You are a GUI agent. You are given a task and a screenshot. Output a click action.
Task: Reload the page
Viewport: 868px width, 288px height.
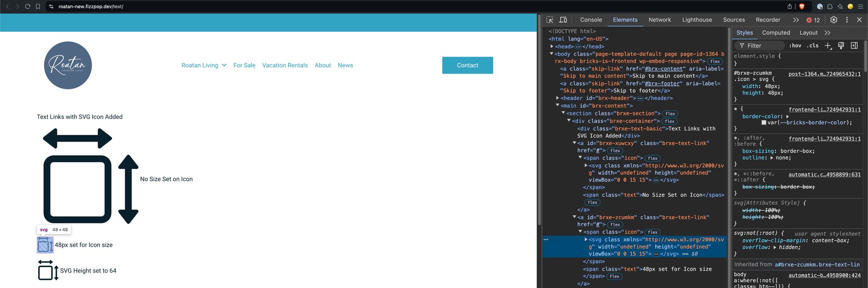click(x=28, y=6)
